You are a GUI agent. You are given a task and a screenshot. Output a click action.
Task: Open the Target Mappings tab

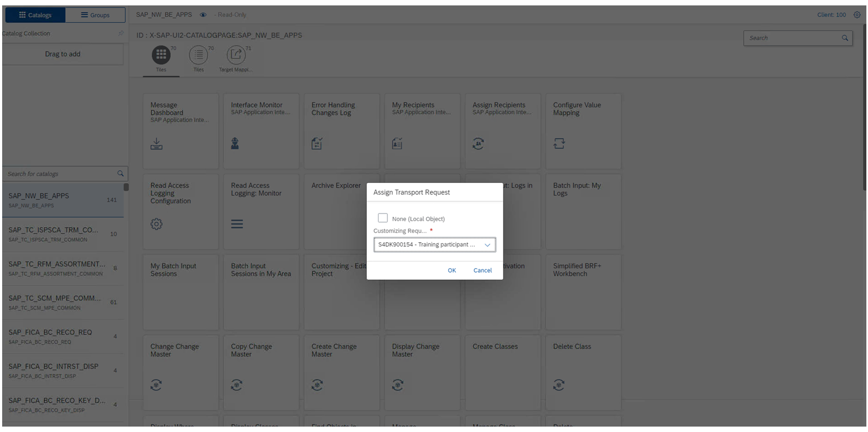236,55
